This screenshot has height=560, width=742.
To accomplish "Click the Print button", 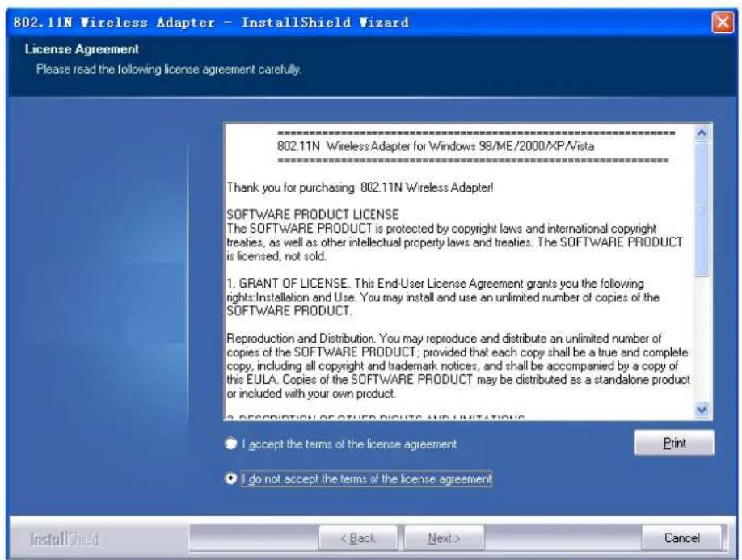I will (674, 443).
